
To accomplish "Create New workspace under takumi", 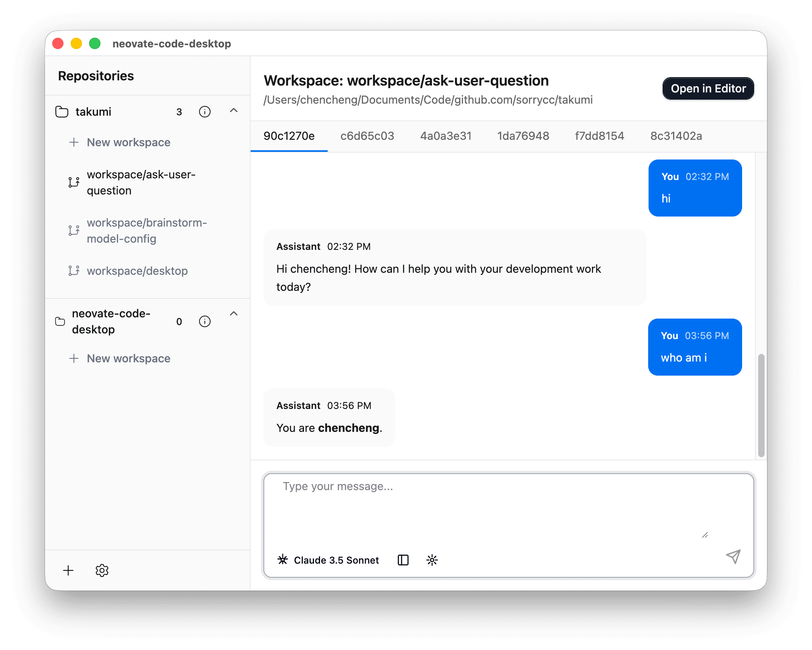I will [x=128, y=142].
